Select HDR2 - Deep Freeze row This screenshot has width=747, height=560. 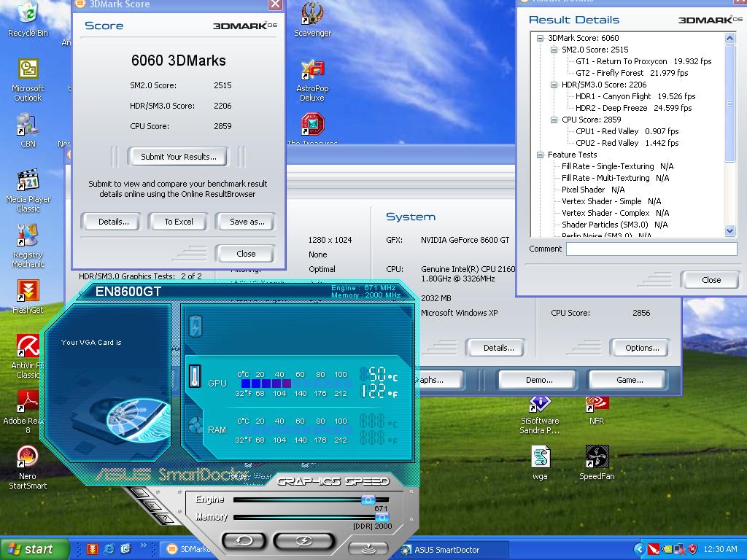coord(634,108)
